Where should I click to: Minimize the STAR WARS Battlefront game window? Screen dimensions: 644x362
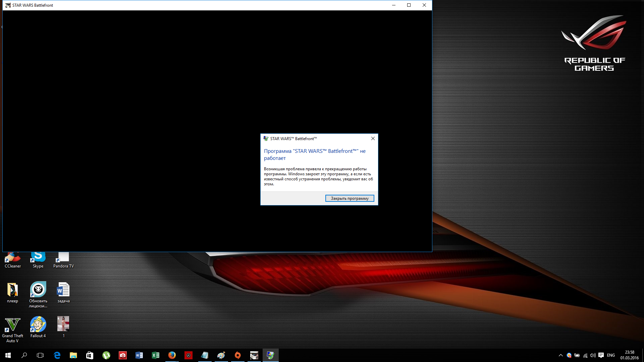[x=394, y=5]
